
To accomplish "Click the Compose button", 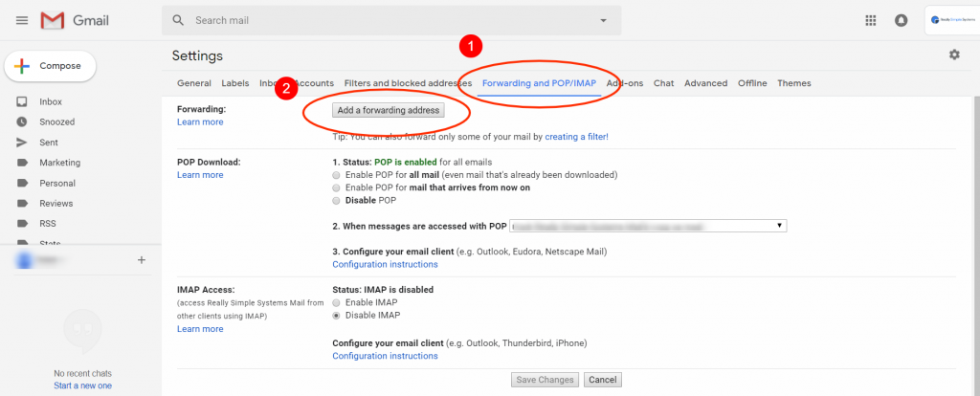I will (50, 66).
